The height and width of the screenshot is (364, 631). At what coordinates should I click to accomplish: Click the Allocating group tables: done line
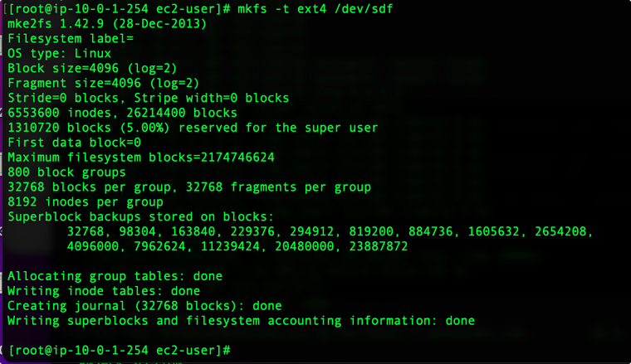(x=115, y=275)
